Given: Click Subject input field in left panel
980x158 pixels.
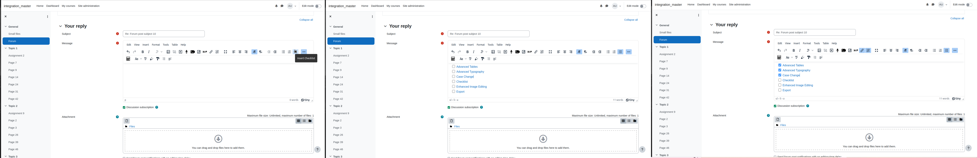Looking at the screenshot, I should click(x=164, y=34).
